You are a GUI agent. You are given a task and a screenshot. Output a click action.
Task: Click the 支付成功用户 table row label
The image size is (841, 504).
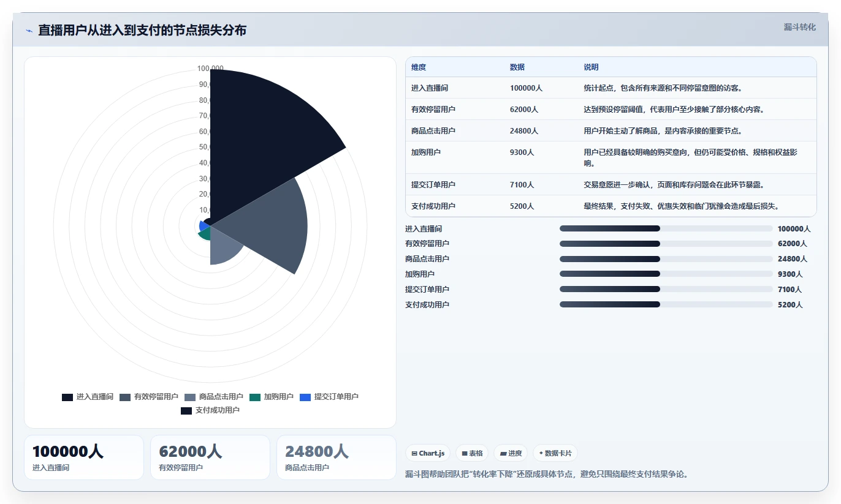tap(433, 206)
